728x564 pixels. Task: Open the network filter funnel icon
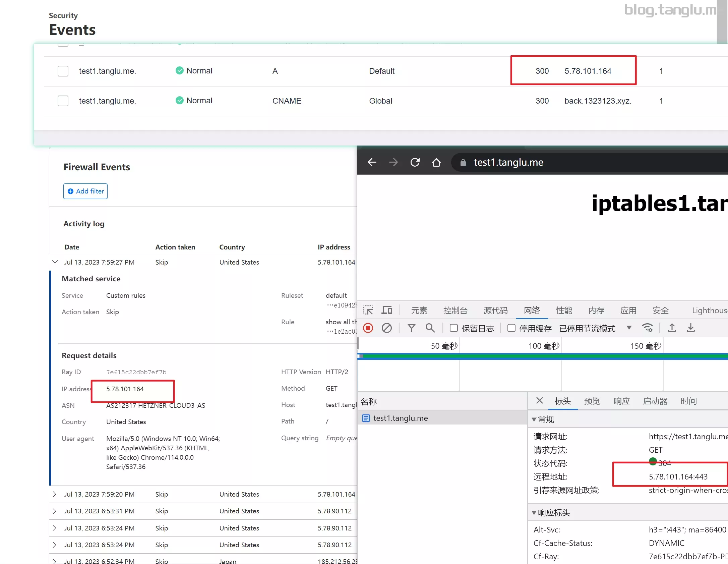(x=411, y=328)
